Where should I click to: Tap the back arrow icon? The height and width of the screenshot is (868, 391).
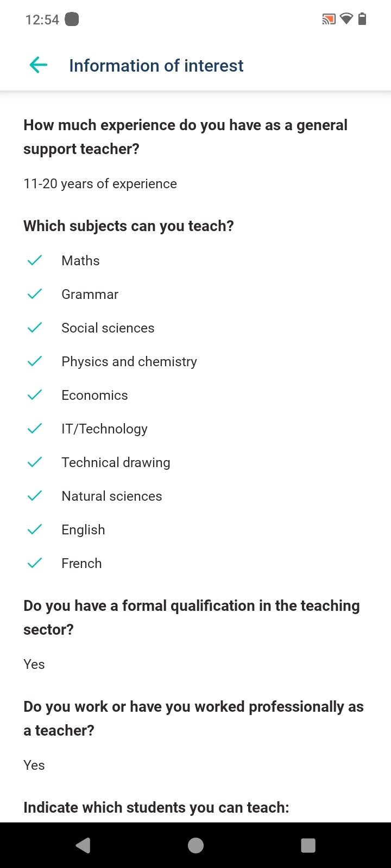39,66
